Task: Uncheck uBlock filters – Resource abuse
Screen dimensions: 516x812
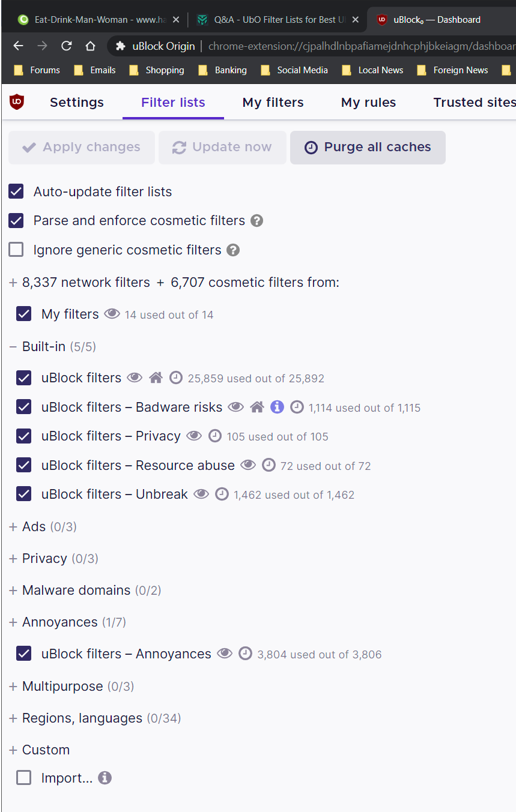Action: coord(24,466)
